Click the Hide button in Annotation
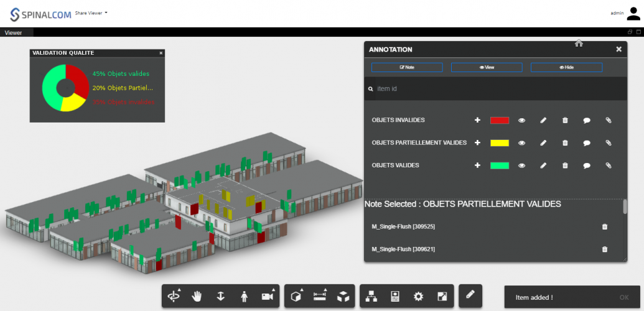 tap(566, 67)
